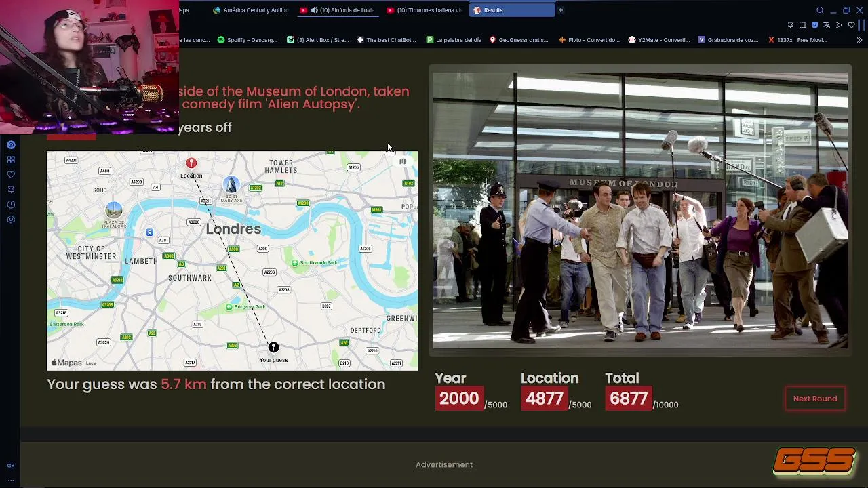
Task: Switch to the América Central y Antillas tab
Action: pos(250,10)
